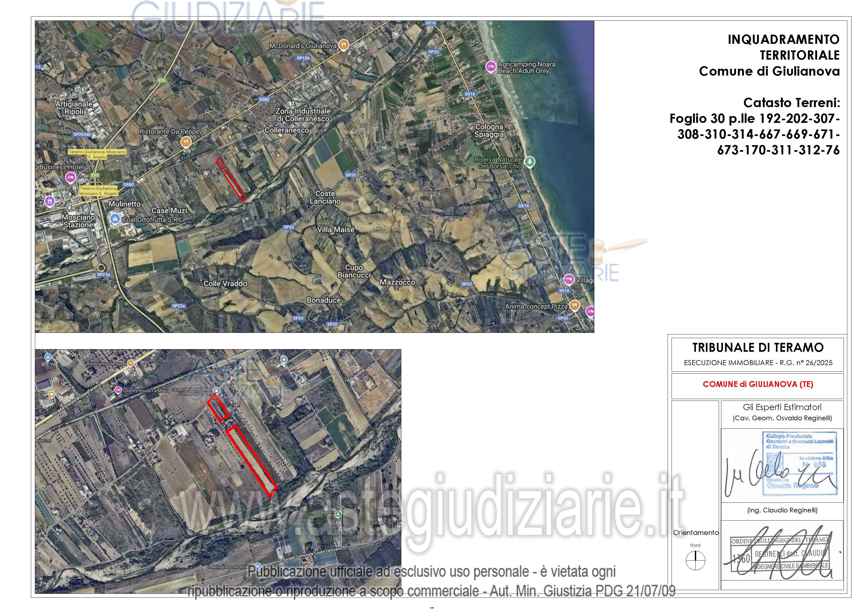This screenshot has width=868, height=614.
Task: Click the Centro cinofilo Il sogno di Taco pin
Action: coord(338,514)
